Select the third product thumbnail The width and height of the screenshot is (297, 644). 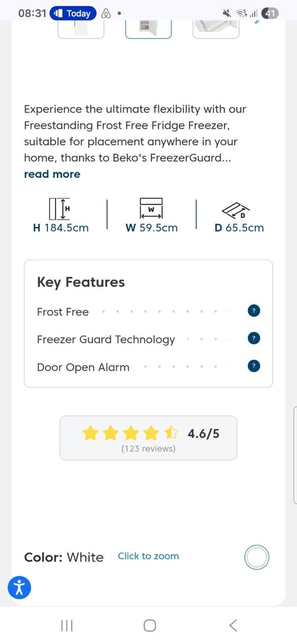point(216,29)
